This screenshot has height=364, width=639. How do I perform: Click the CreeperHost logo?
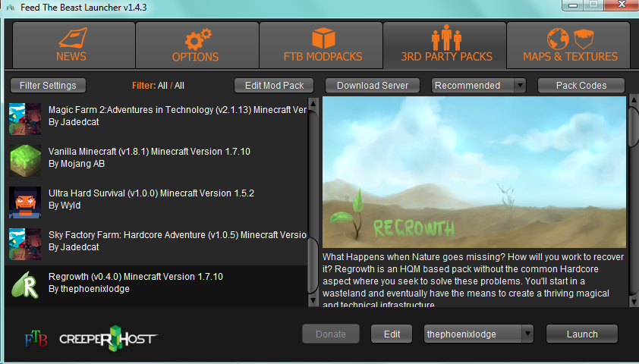[109, 338]
